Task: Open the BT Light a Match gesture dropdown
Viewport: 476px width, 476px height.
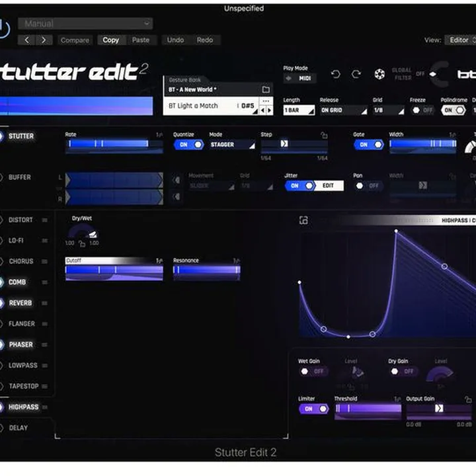Action: point(212,106)
